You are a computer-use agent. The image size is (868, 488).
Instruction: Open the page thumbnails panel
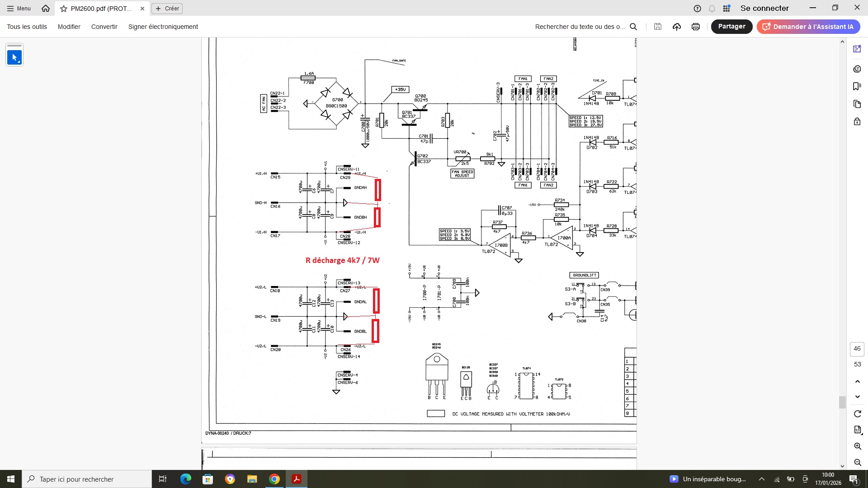point(857,104)
